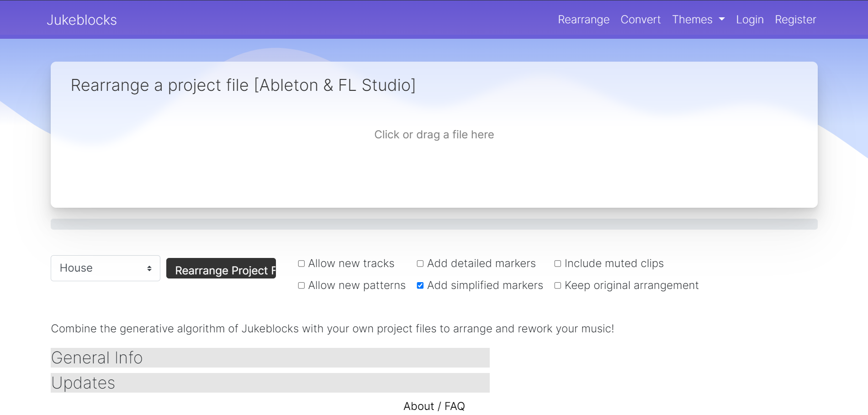Viewport: 868px width, 415px height.
Task: Open the Convert page
Action: click(640, 20)
